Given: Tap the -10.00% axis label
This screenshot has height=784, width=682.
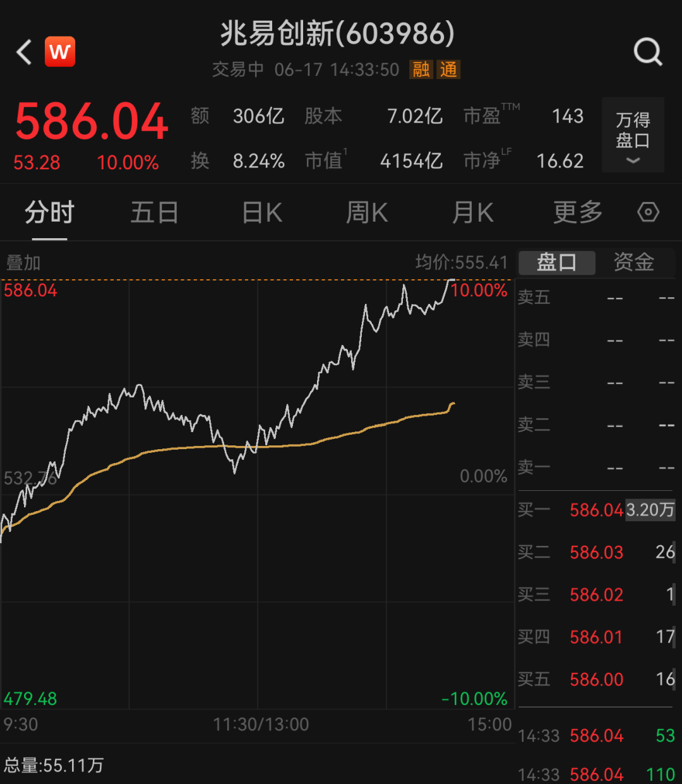Looking at the screenshot, I should coord(475,699).
